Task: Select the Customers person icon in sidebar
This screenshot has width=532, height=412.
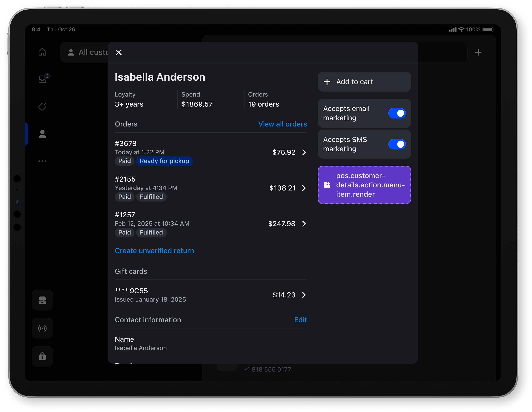Action: (x=42, y=134)
